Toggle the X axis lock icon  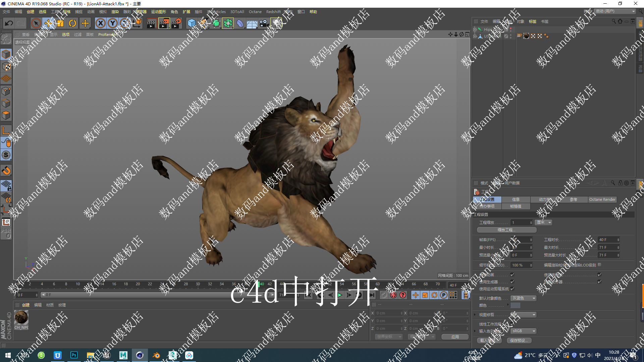coord(101,23)
